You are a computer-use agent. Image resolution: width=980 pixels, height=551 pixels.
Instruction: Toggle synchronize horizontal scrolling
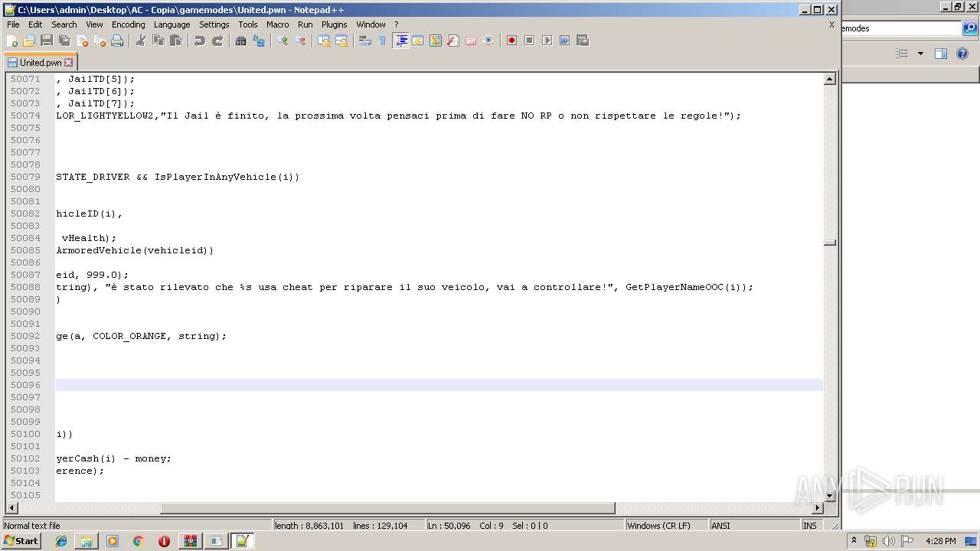point(341,41)
